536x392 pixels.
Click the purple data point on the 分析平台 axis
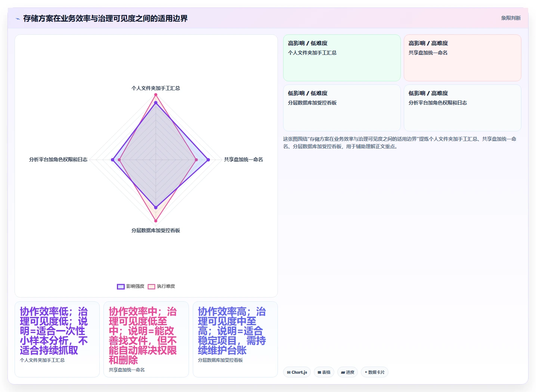coord(112,160)
